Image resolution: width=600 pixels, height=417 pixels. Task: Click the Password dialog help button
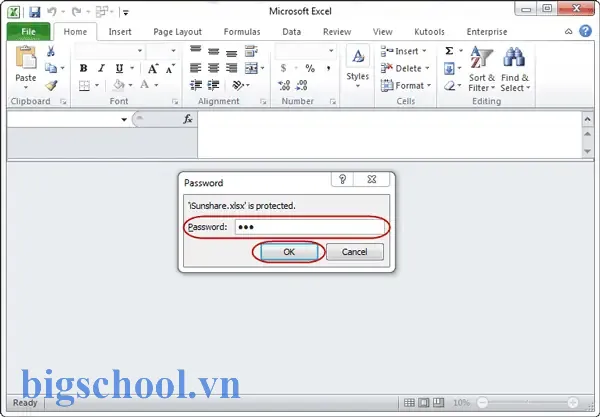click(342, 179)
